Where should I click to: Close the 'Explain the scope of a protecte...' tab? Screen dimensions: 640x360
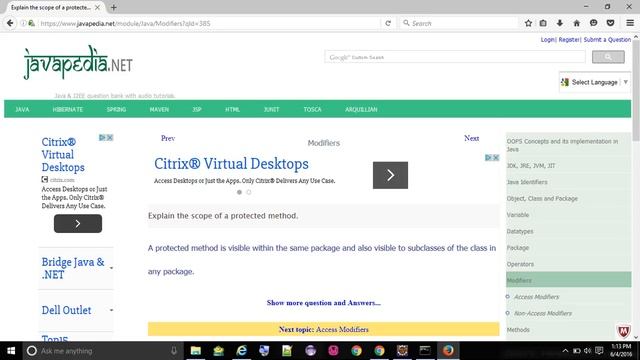tap(97, 7)
